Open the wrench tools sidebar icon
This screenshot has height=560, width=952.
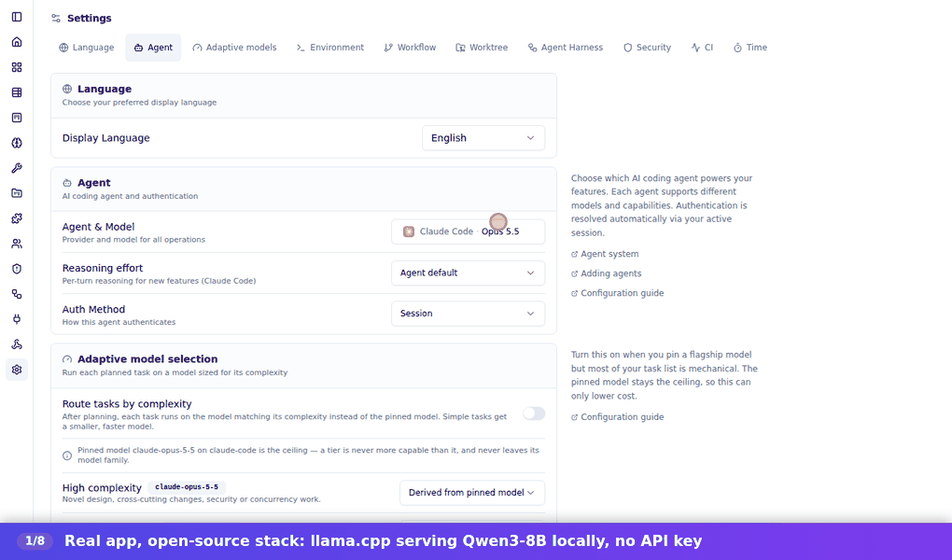tap(17, 168)
